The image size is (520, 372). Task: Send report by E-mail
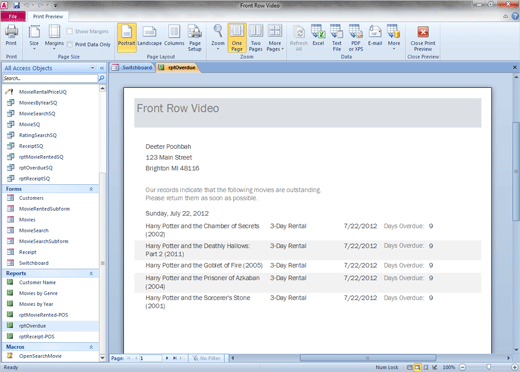click(x=375, y=35)
